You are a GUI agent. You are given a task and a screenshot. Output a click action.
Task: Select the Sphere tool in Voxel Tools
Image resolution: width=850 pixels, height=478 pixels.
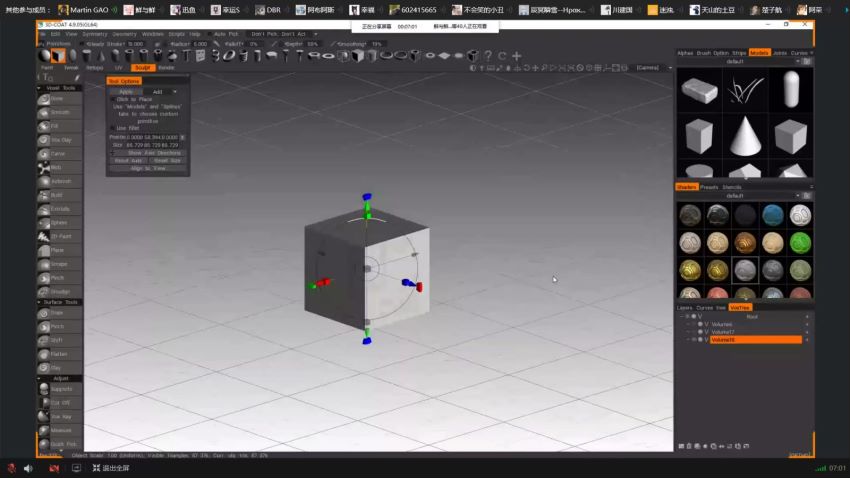(x=59, y=222)
